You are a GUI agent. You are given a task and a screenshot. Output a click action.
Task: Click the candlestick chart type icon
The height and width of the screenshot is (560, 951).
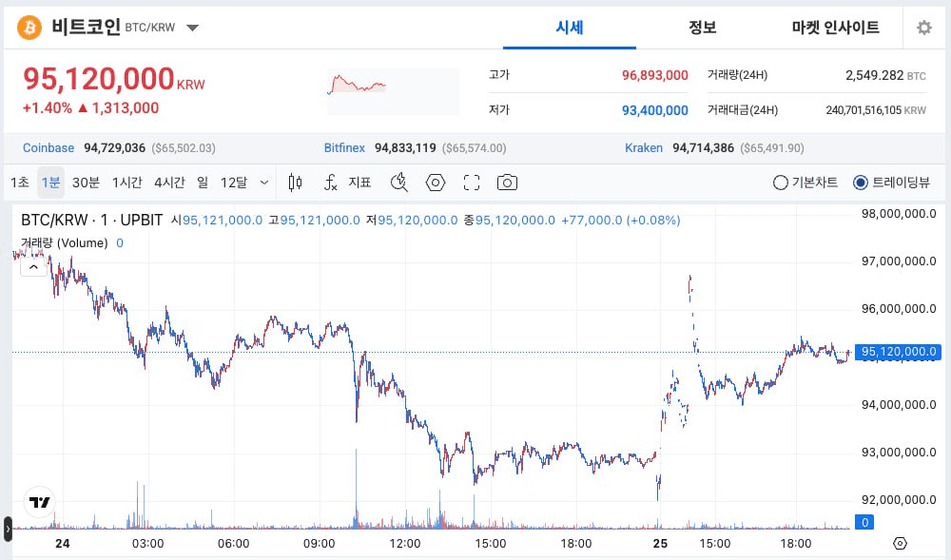click(295, 183)
